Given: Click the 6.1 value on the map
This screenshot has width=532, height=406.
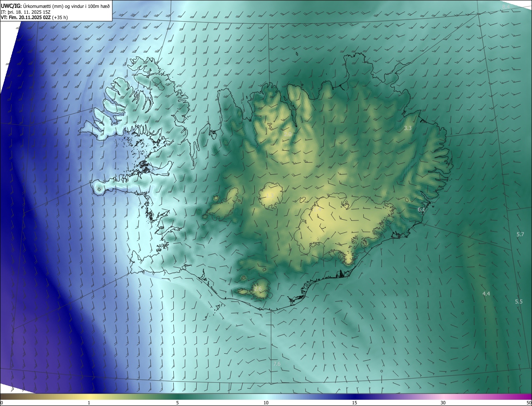Looking at the screenshot, I should coord(421,210).
